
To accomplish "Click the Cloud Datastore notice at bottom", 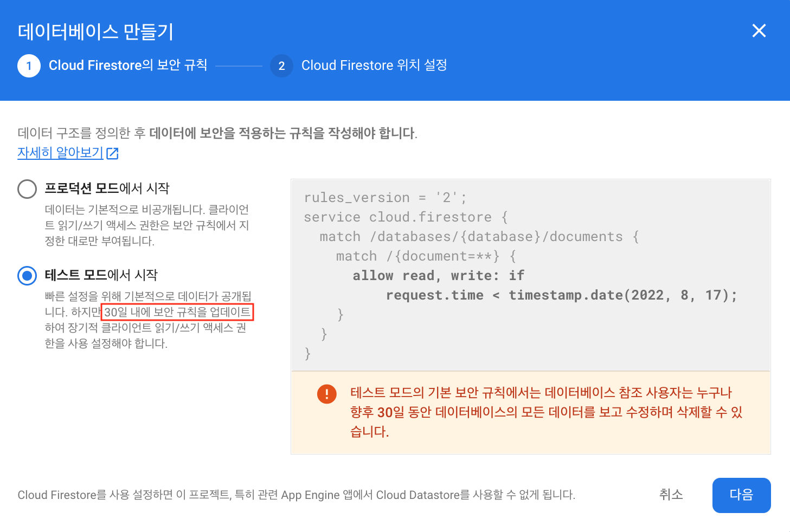I will pos(297,495).
